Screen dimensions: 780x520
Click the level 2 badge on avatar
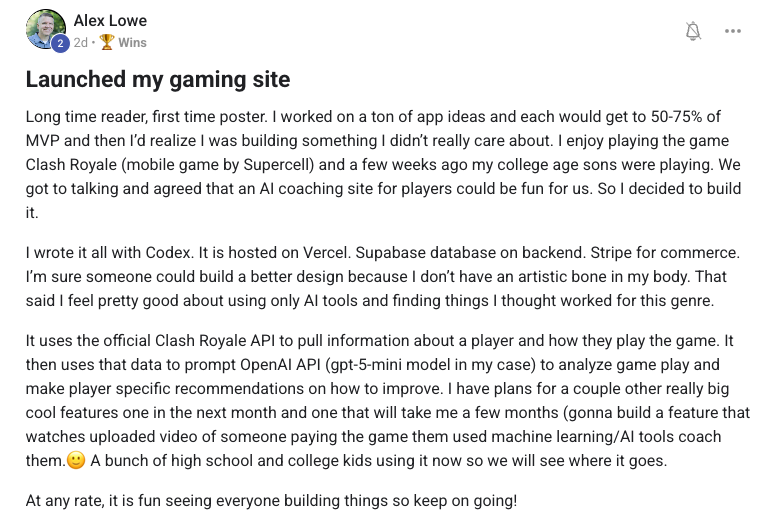click(59, 43)
